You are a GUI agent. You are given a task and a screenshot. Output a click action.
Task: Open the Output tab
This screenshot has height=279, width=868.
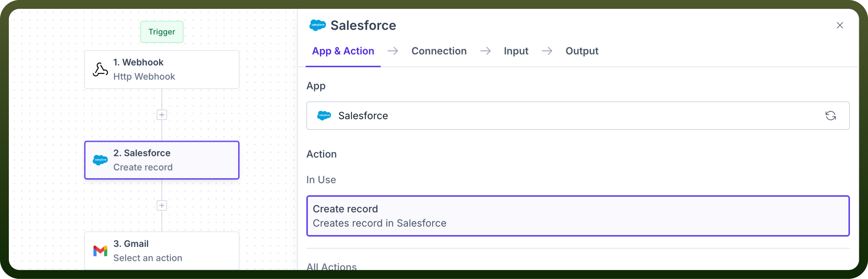click(x=582, y=51)
